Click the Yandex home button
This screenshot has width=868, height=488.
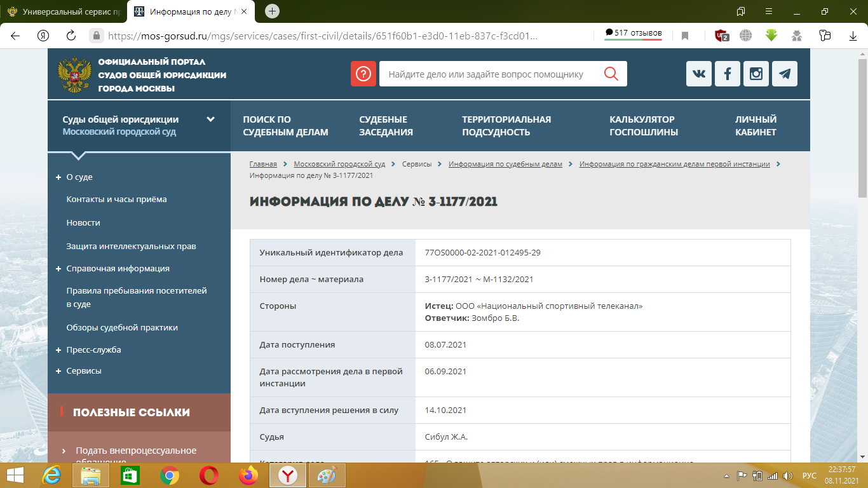pos(43,36)
